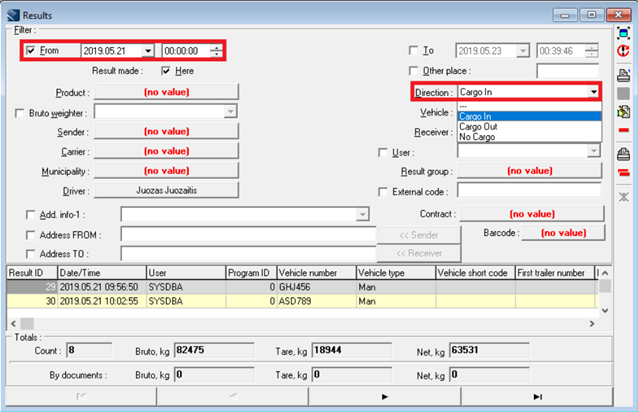
Task: Select the result row with vehicle ASD789
Action: tap(302, 301)
